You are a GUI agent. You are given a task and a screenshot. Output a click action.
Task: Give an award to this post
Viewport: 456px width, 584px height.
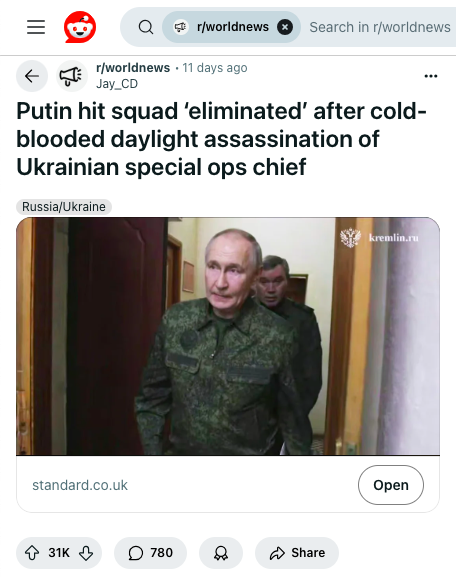(x=221, y=553)
